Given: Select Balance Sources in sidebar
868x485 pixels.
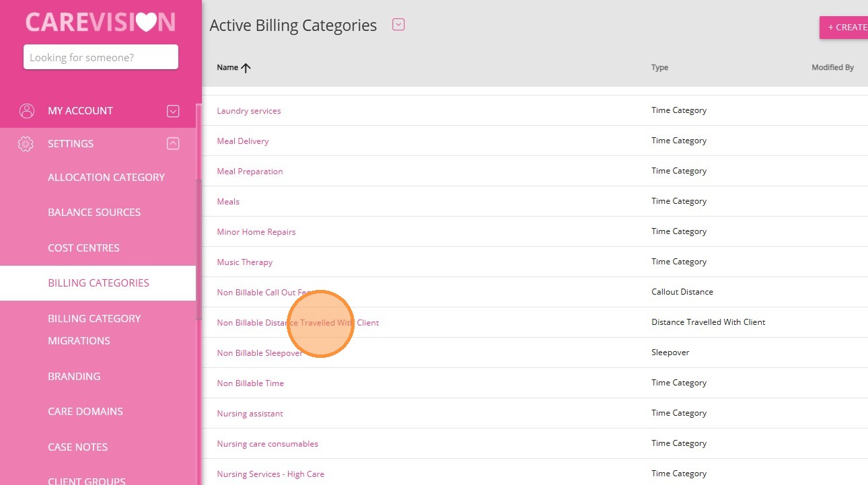Looking at the screenshot, I should (x=94, y=213).
